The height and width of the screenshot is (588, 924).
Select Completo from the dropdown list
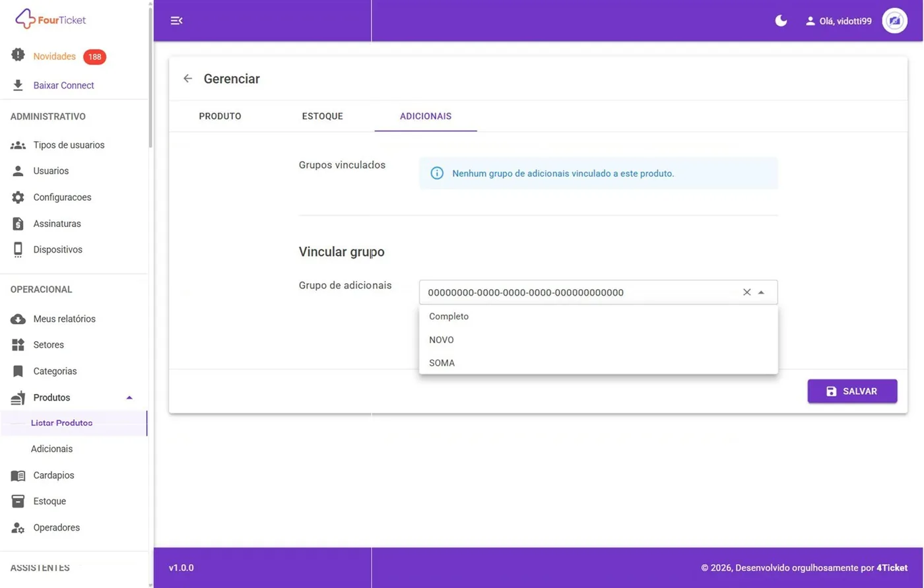[x=599, y=316]
